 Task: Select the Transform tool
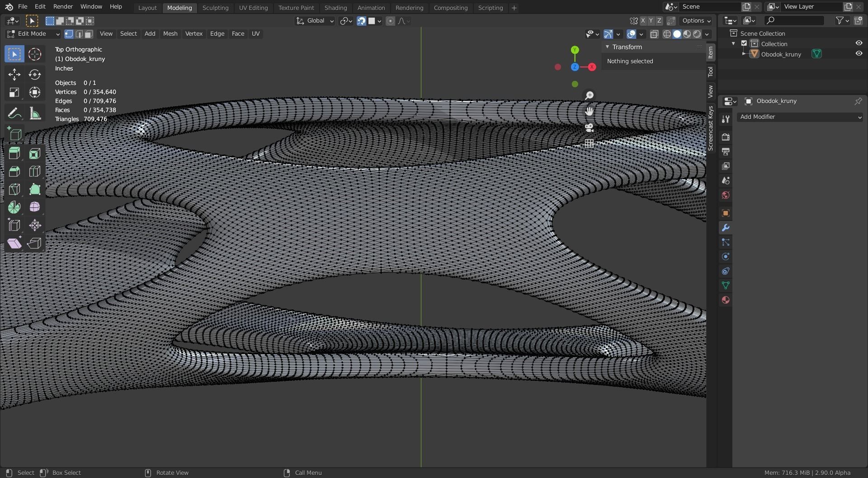(35, 93)
